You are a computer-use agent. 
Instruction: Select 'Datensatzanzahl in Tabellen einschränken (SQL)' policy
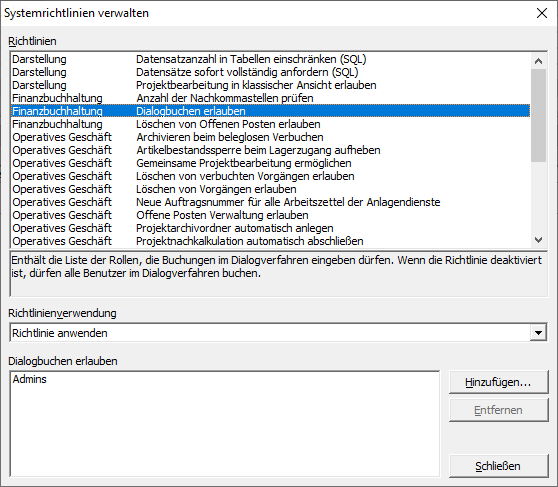(x=270, y=59)
